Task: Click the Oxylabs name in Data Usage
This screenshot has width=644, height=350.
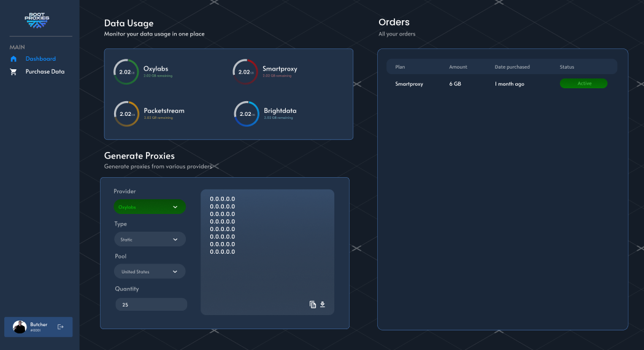Action: (156, 69)
